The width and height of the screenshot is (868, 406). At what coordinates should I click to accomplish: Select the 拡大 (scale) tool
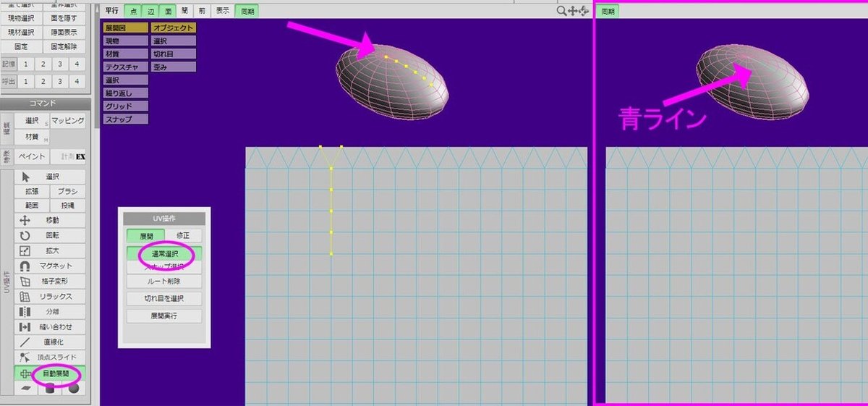[50, 250]
